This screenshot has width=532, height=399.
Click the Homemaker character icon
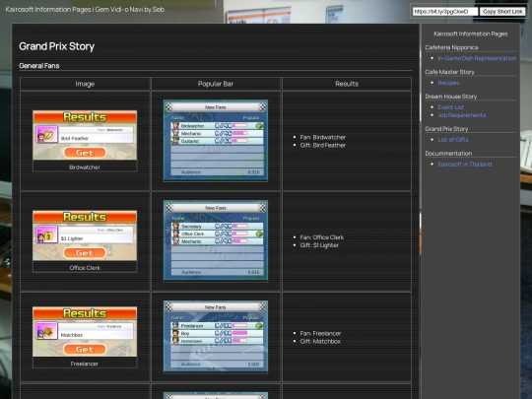point(175,341)
